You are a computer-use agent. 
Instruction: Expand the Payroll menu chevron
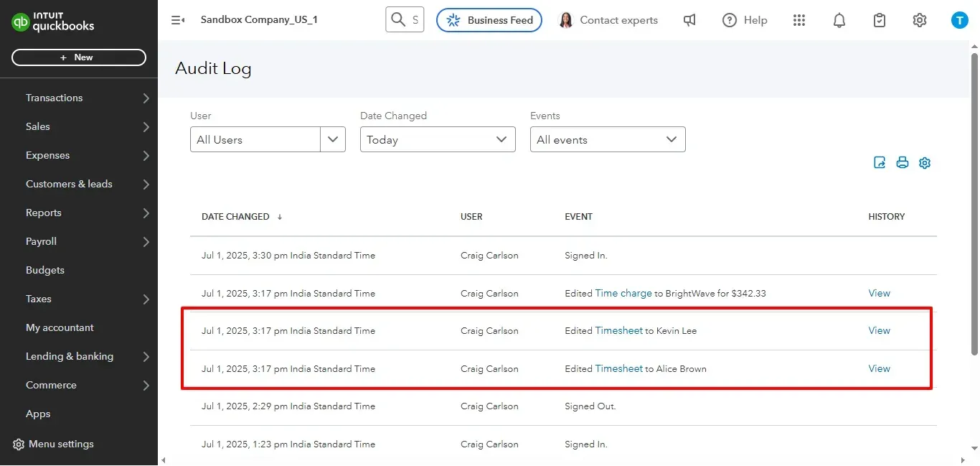point(146,242)
